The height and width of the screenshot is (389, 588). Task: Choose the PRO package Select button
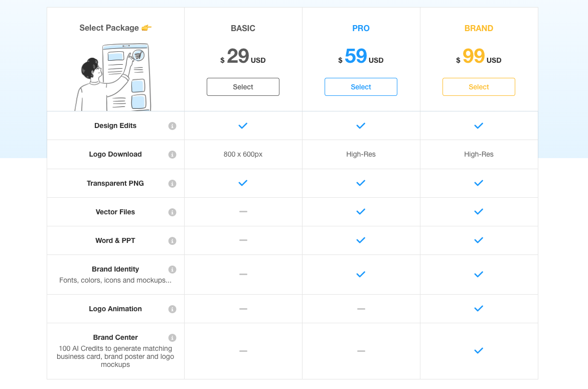tap(361, 87)
